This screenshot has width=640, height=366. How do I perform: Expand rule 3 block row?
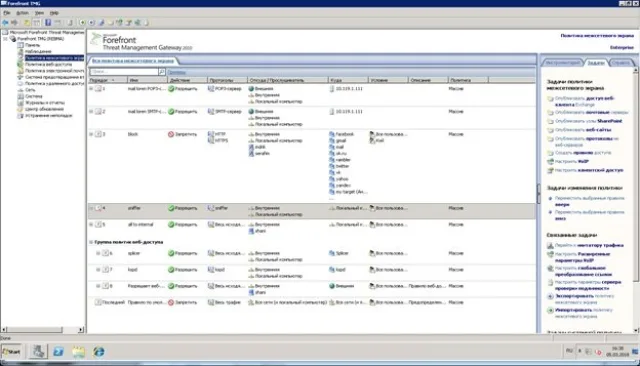coord(91,134)
